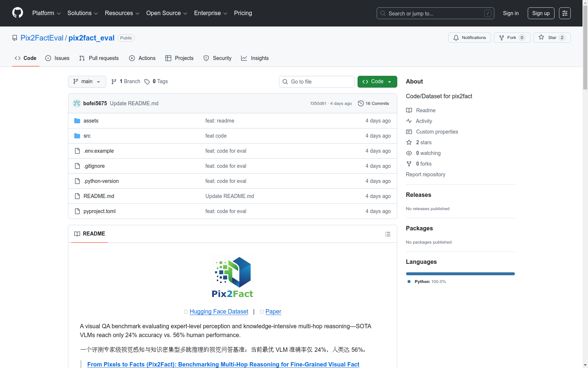Open the README outline icon
The image size is (588, 368).
(387, 234)
